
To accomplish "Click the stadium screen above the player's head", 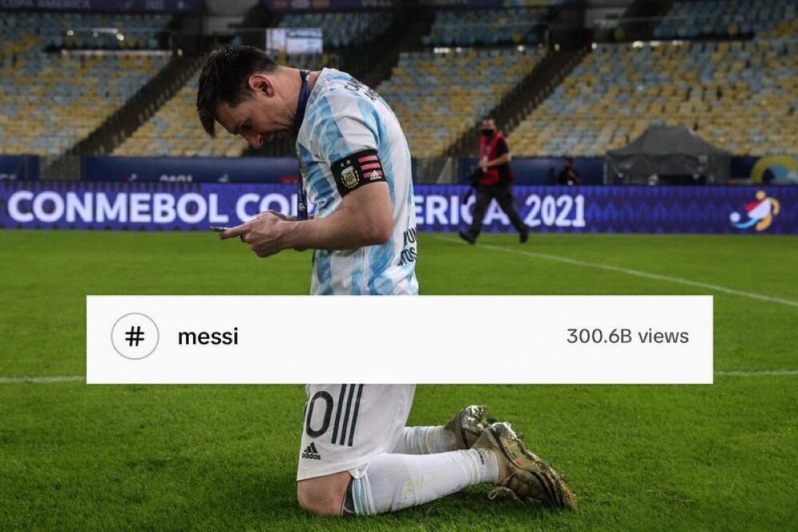I will coord(294,41).
